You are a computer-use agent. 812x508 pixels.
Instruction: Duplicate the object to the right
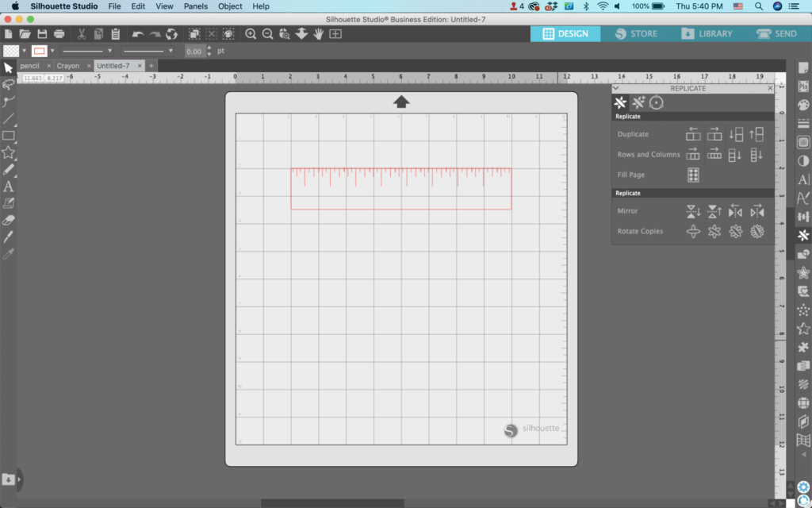pyautogui.click(x=714, y=134)
